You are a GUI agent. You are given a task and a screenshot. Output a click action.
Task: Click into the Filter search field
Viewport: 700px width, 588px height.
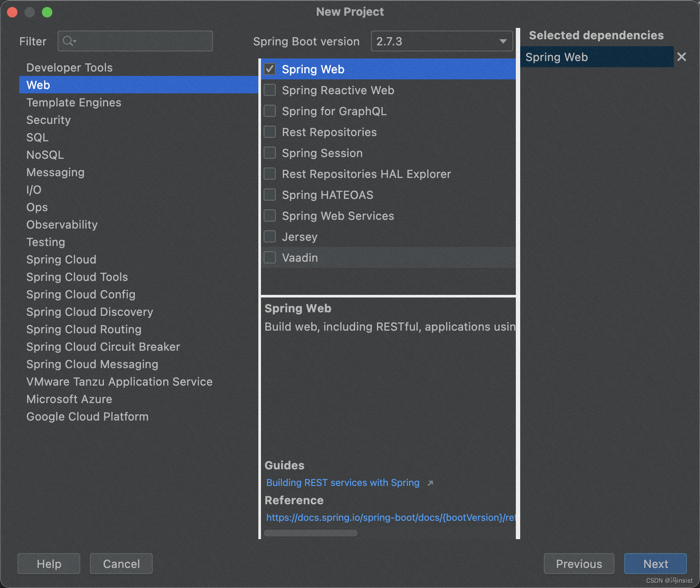(135, 41)
